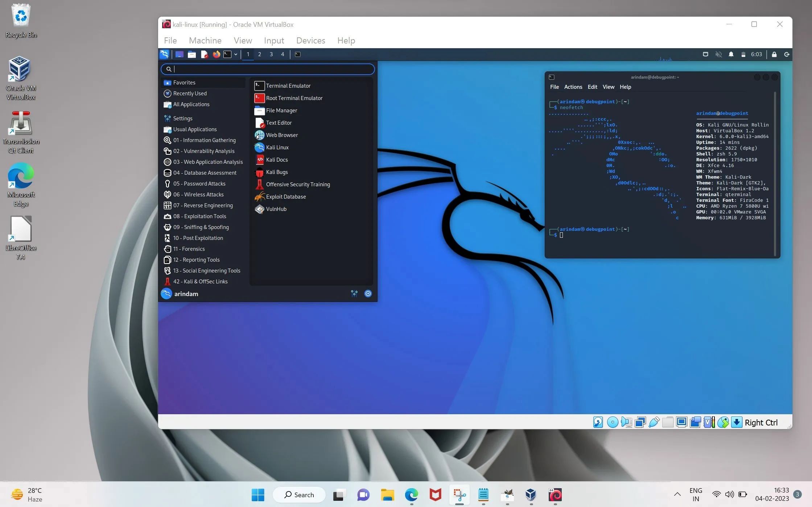
Task: Toggle the recording icon in the VirtualBox status bar
Action: 695,422
